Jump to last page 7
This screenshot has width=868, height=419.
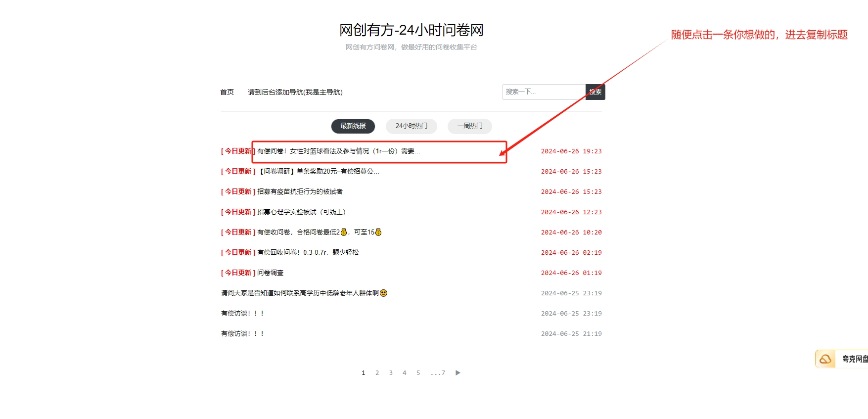(x=438, y=373)
